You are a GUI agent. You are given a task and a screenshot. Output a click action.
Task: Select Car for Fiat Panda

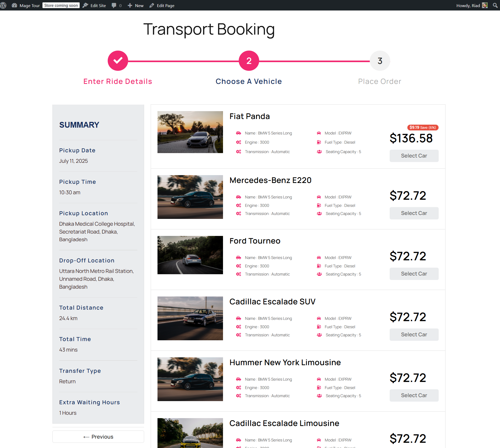414,156
